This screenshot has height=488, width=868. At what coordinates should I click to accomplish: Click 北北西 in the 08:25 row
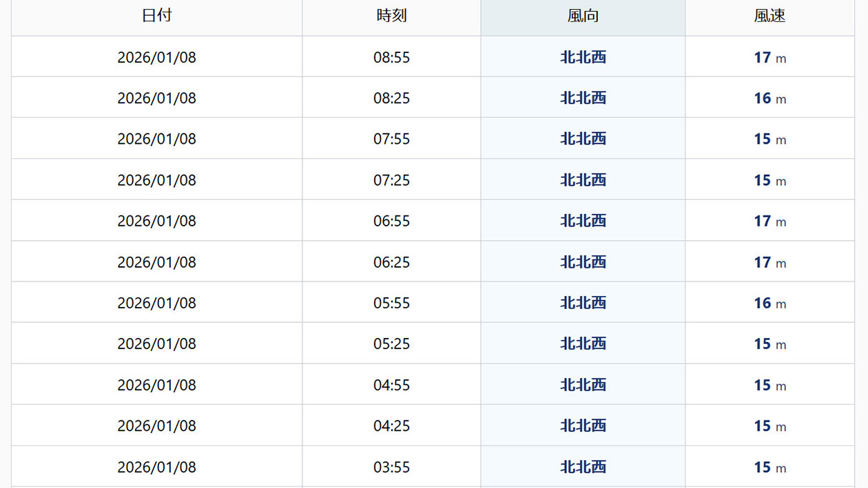click(x=583, y=98)
